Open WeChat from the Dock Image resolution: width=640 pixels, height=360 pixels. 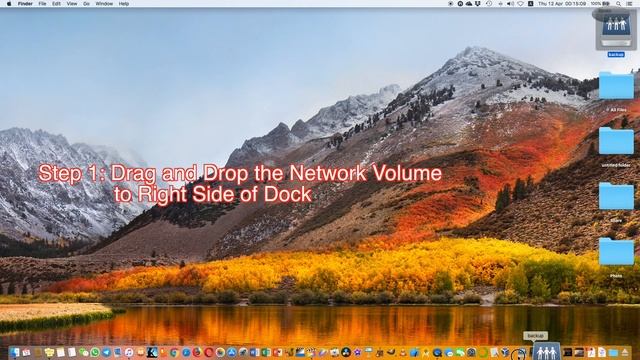pos(84,352)
